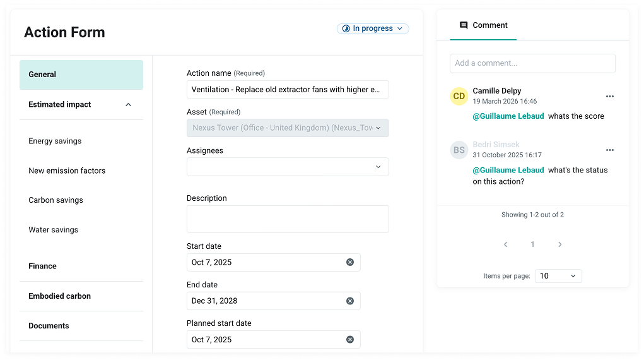The image size is (644, 360).
Task: Open Carbon savings section
Action: click(x=56, y=200)
